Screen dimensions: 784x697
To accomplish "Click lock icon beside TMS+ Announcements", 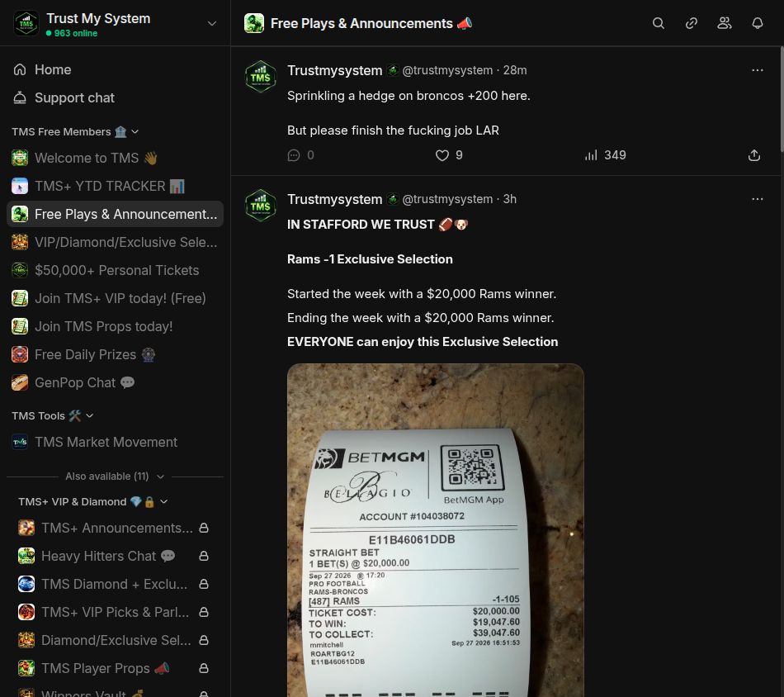I will 204,528.
